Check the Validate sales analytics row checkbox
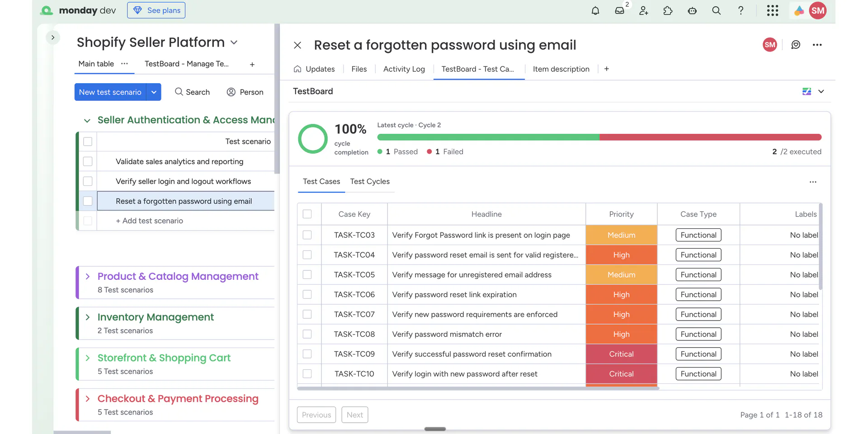 click(x=88, y=161)
